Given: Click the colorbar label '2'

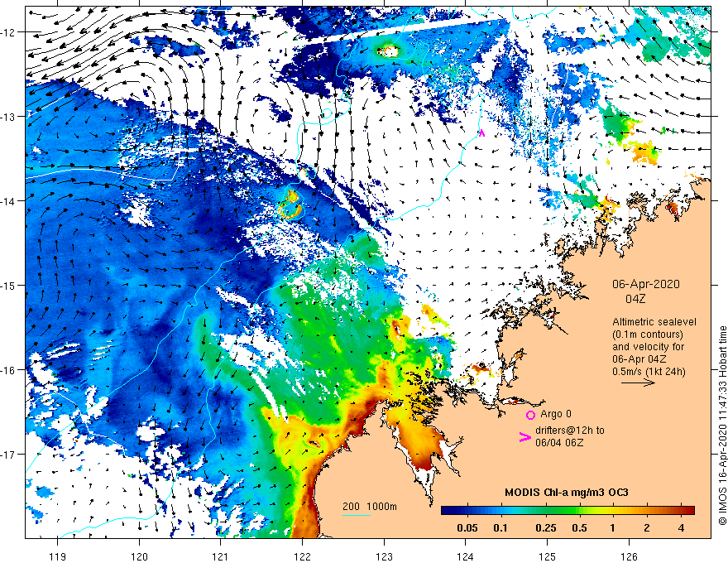Looking at the screenshot, I should 647,528.
